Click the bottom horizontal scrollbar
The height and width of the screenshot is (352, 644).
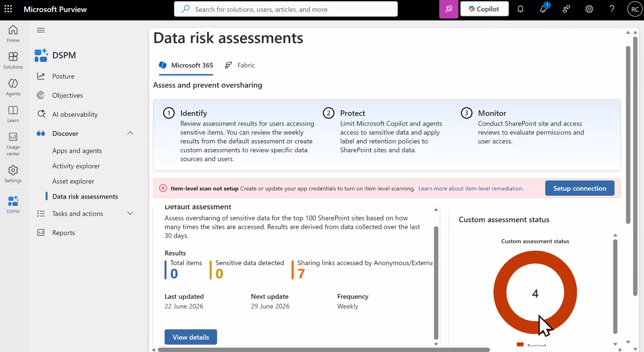(x=323, y=350)
